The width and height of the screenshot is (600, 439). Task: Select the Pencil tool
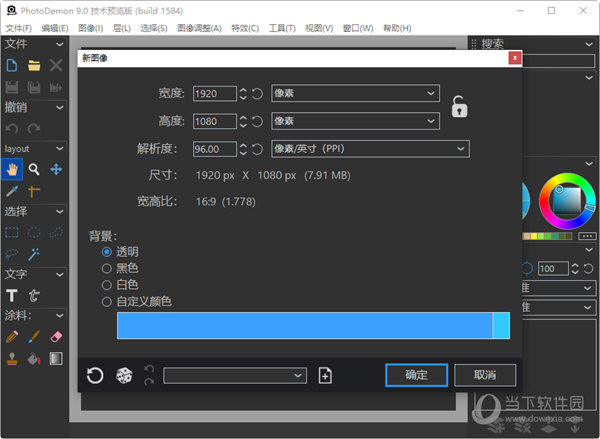(12, 337)
